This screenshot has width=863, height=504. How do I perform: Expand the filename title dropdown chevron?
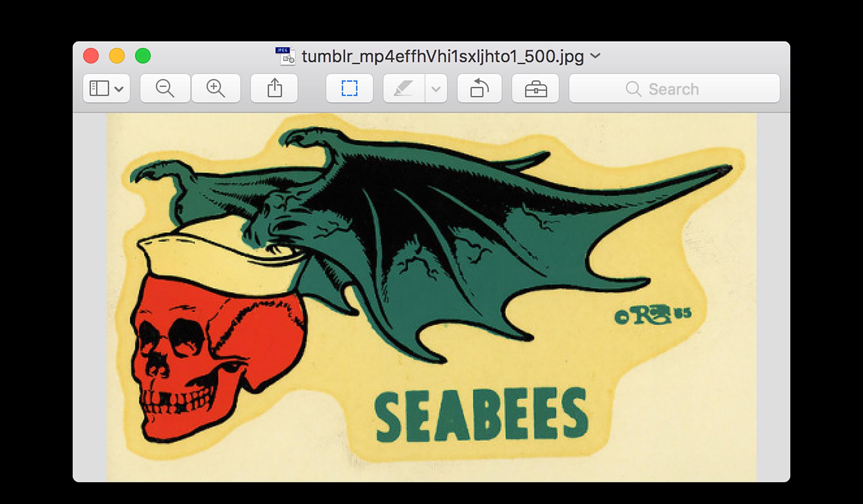[595, 56]
